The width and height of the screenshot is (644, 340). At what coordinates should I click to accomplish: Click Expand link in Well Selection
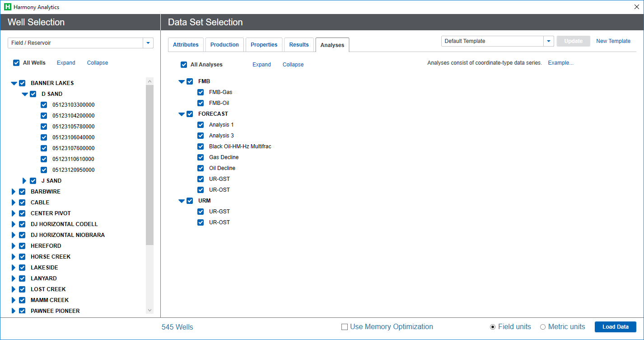(x=66, y=63)
